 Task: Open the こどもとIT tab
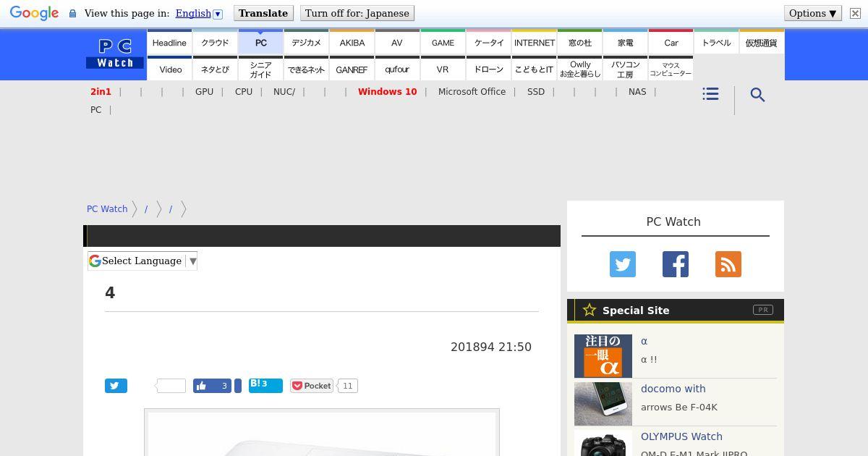(x=535, y=69)
